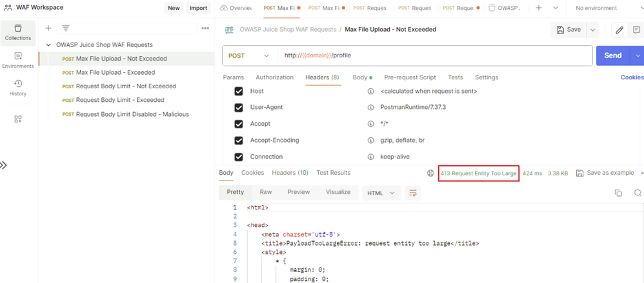Click the WAF Workspace people icon
Screen dimensions: 644x283
8,7
